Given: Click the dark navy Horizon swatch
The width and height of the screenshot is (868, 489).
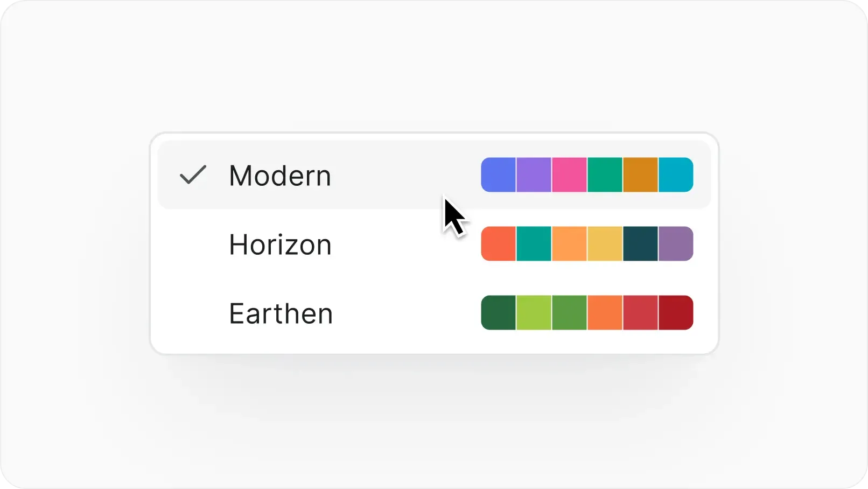Looking at the screenshot, I should [640, 244].
